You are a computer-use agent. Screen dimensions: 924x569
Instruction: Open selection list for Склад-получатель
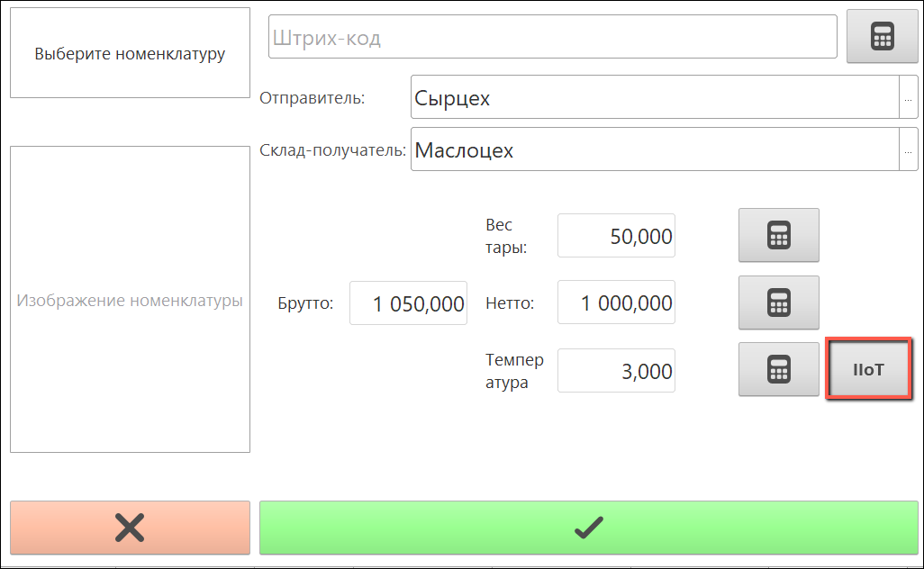pos(908,149)
